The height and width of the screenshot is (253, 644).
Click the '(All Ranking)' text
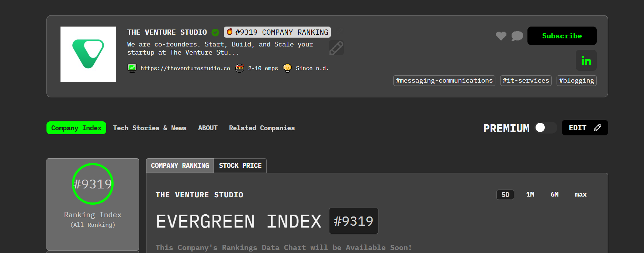click(x=93, y=225)
